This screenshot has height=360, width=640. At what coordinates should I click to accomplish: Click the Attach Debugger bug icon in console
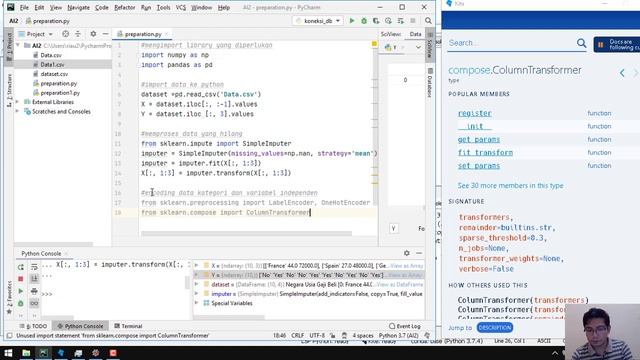click(x=21, y=303)
